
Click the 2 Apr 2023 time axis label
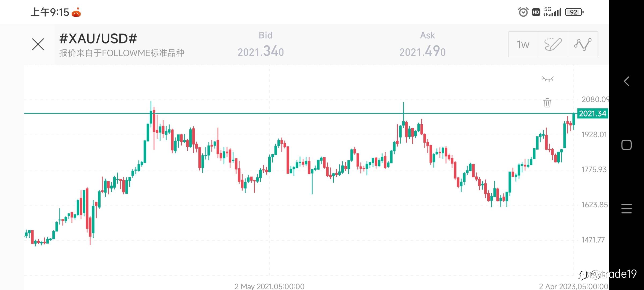coord(574,286)
